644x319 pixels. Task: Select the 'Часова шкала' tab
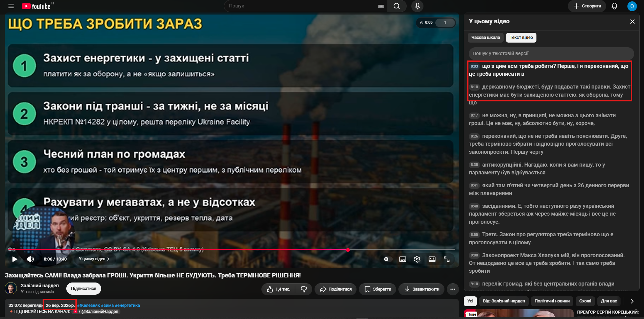point(486,38)
